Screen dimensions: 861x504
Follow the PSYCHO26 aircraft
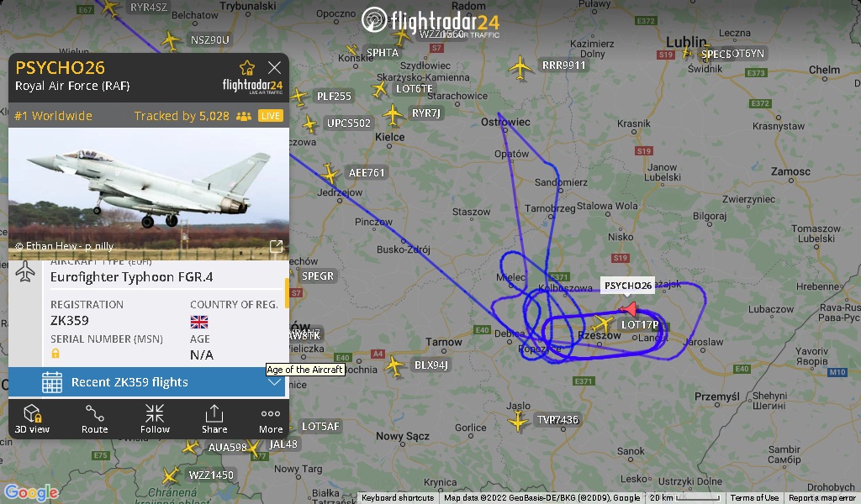(x=155, y=419)
